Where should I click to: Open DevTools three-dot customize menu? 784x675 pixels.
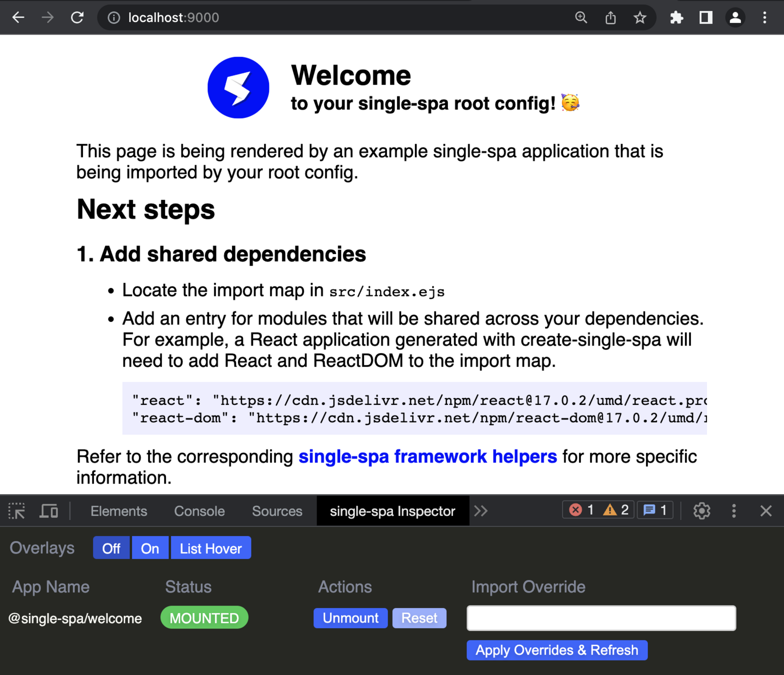click(734, 510)
